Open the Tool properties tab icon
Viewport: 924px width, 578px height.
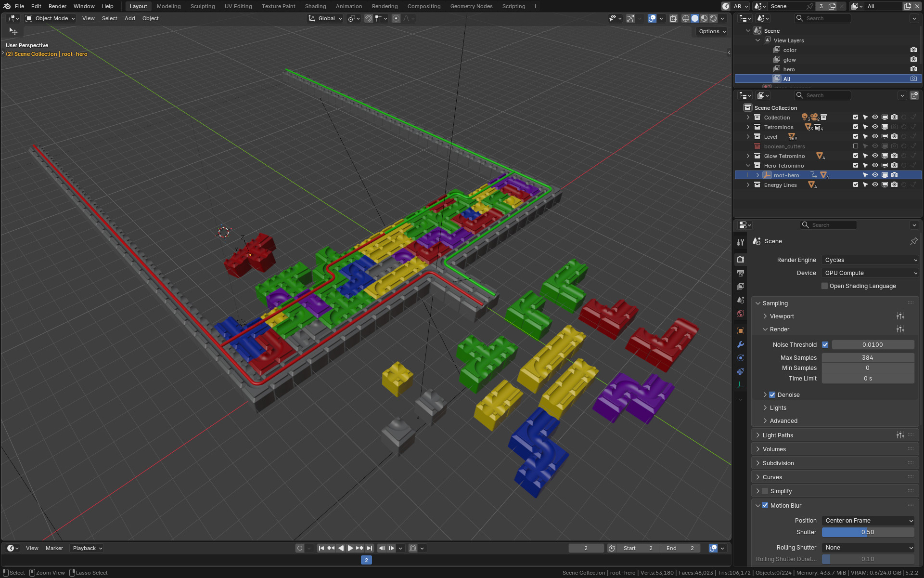741,242
